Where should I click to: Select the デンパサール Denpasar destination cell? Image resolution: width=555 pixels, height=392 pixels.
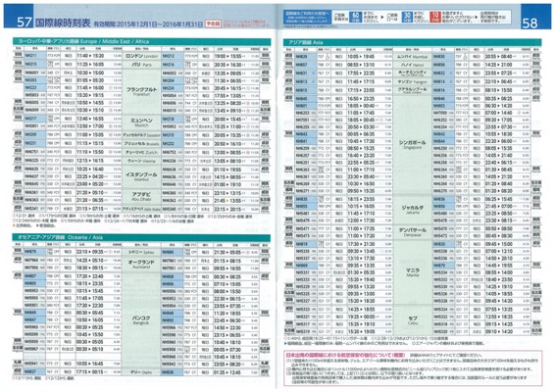pyautogui.click(x=412, y=232)
